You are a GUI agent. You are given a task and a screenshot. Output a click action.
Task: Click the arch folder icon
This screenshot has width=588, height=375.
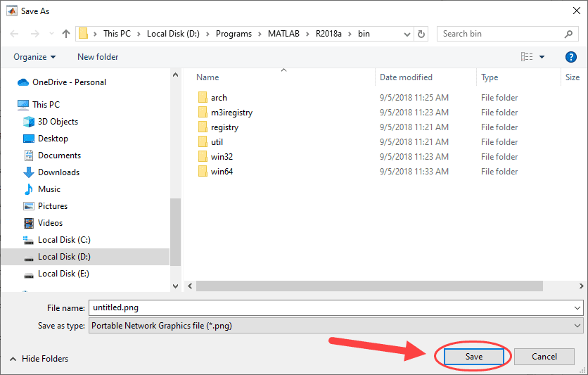click(x=203, y=98)
